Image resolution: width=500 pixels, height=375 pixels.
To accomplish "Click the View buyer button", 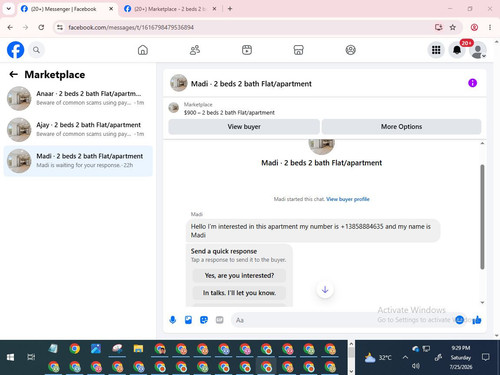I will 244,127.
